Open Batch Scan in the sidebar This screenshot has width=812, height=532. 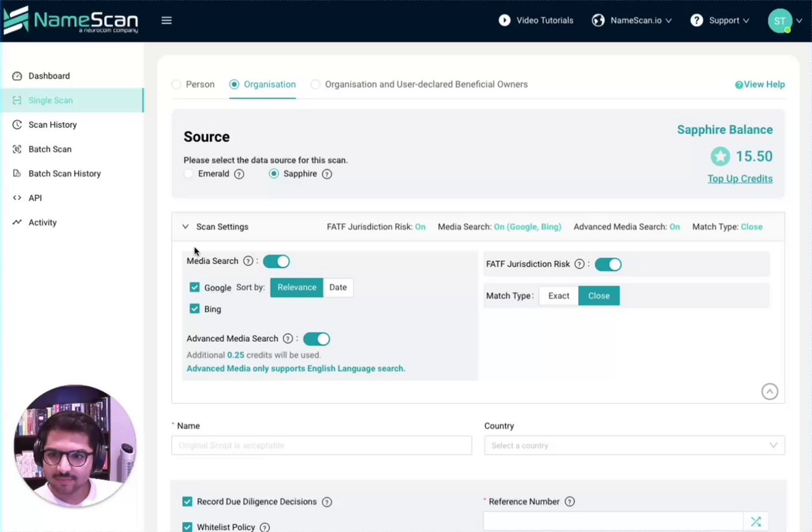click(72, 149)
